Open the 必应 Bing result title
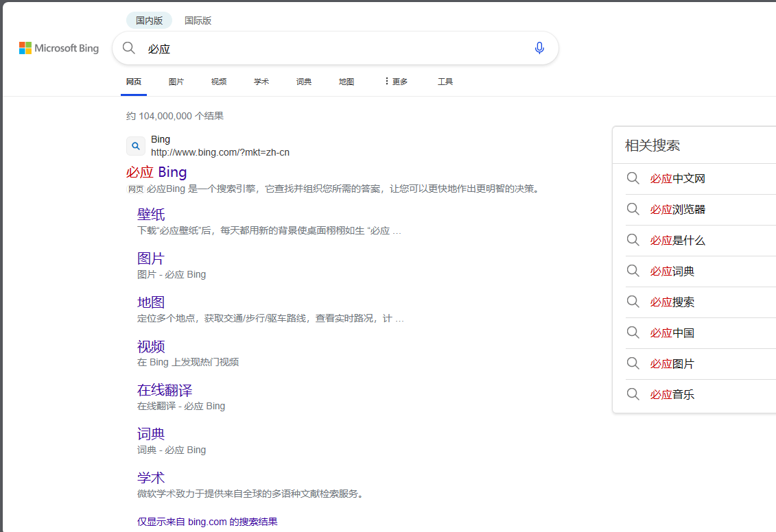Viewport: 776px width, 532px height. click(156, 172)
